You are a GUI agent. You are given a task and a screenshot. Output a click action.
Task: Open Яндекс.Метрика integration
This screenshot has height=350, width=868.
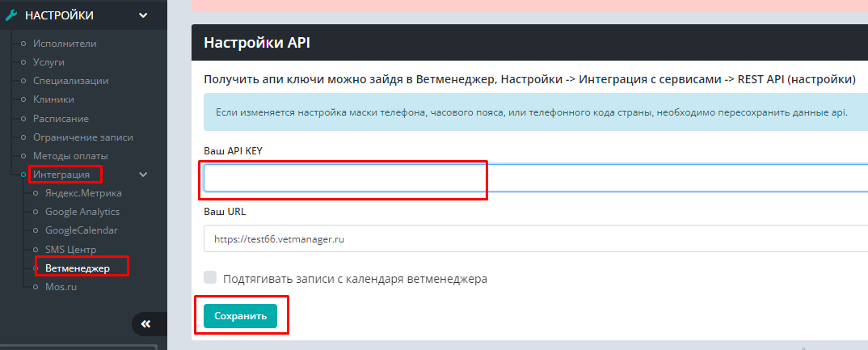83,193
